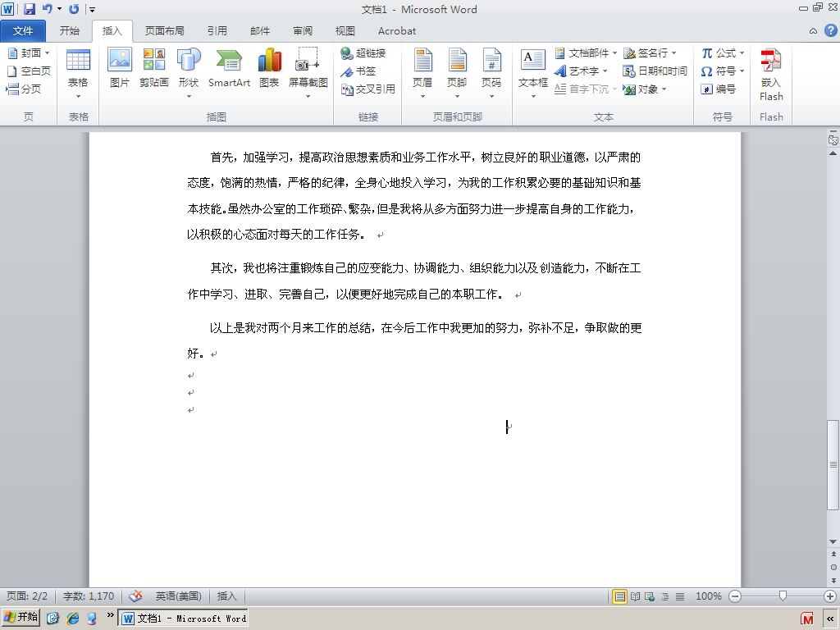Jump to next page browse arrow

(833, 580)
